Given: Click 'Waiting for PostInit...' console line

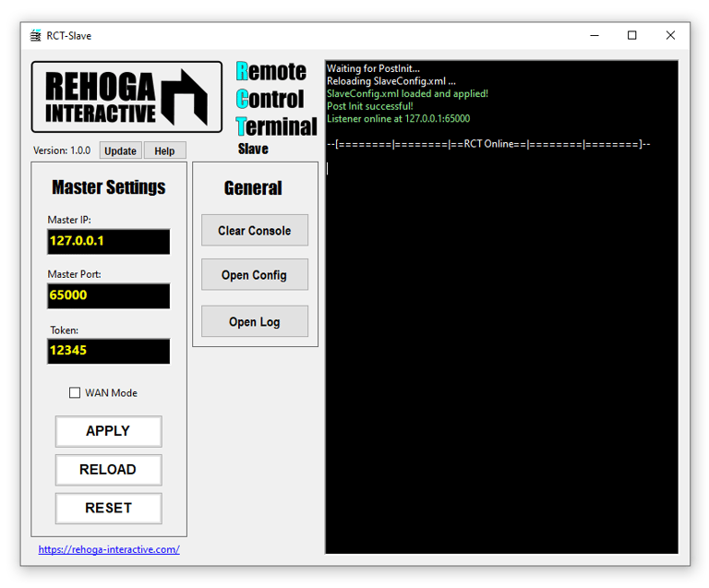Looking at the screenshot, I should click(373, 68).
